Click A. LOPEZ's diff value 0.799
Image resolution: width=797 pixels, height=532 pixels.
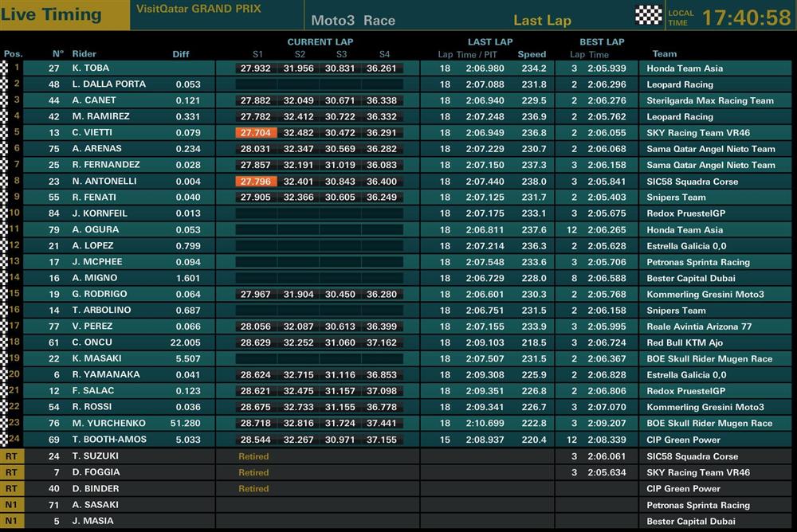pyautogui.click(x=188, y=246)
